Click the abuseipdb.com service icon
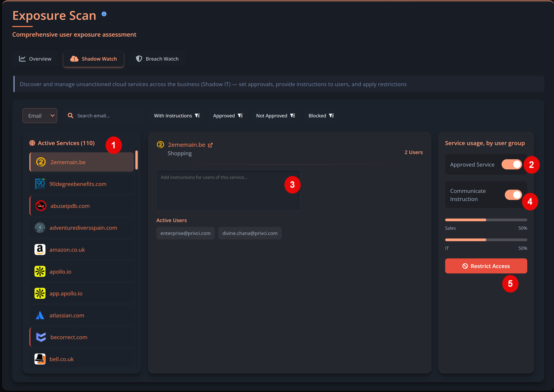554x392 pixels. (x=41, y=206)
